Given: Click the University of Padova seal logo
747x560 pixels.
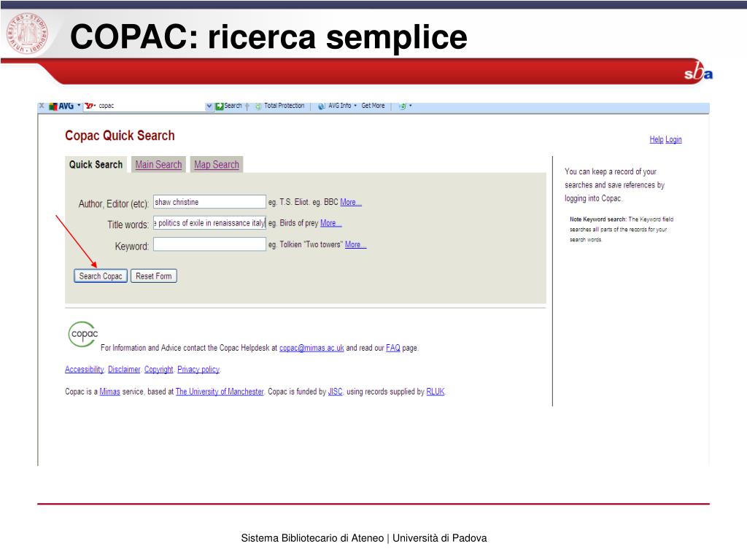Looking at the screenshot, I should (27, 34).
